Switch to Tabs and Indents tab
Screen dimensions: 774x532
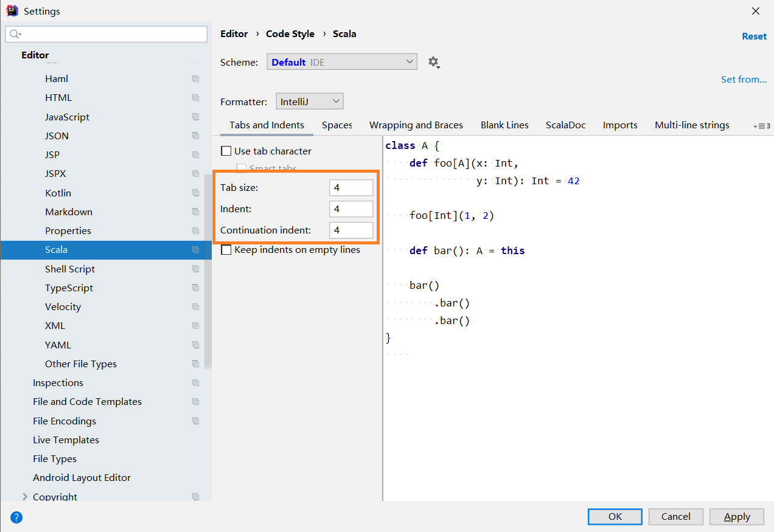267,125
